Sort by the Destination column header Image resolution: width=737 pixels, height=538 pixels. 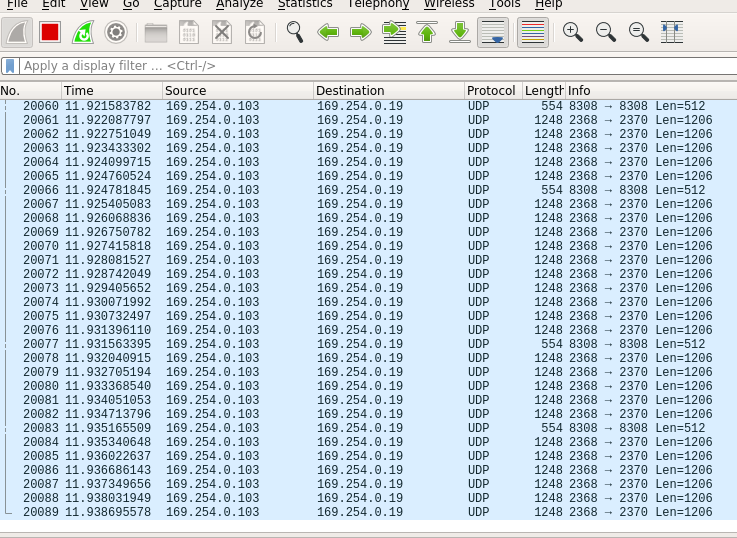pyautogui.click(x=389, y=90)
